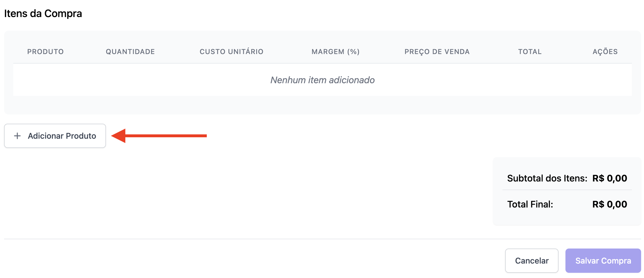Click the plus icon beside Adicionar Produto
This screenshot has width=644, height=278.
(17, 136)
